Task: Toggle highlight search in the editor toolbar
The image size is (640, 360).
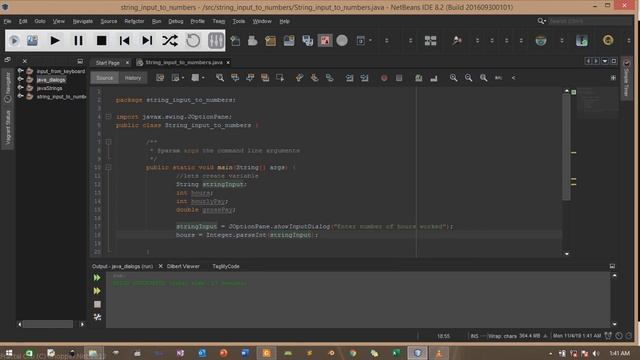Action: pos(265,78)
